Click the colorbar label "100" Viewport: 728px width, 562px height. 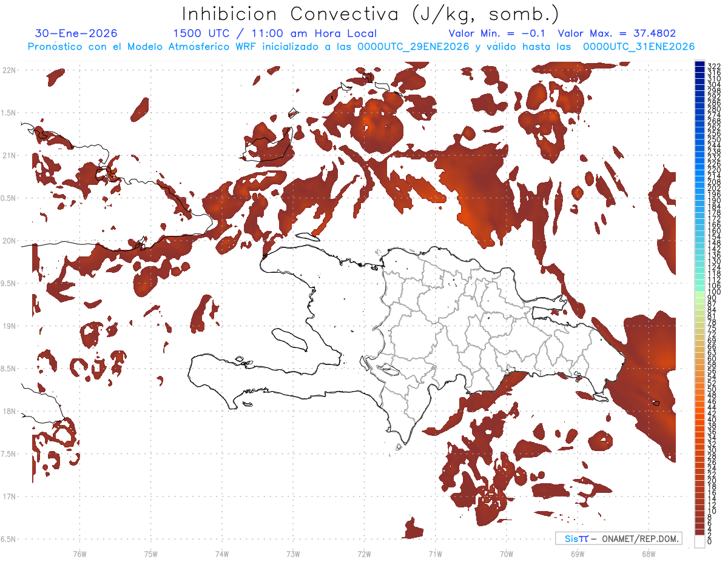coord(714,292)
